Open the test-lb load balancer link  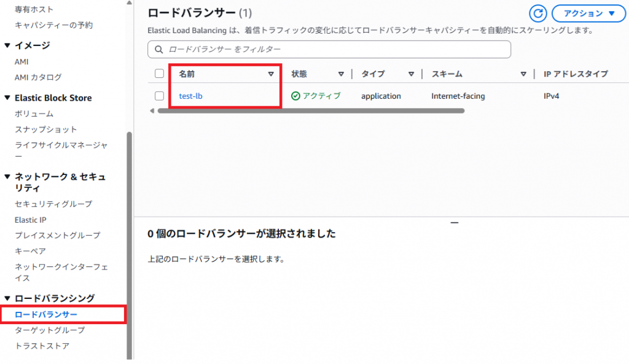(190, 96)
